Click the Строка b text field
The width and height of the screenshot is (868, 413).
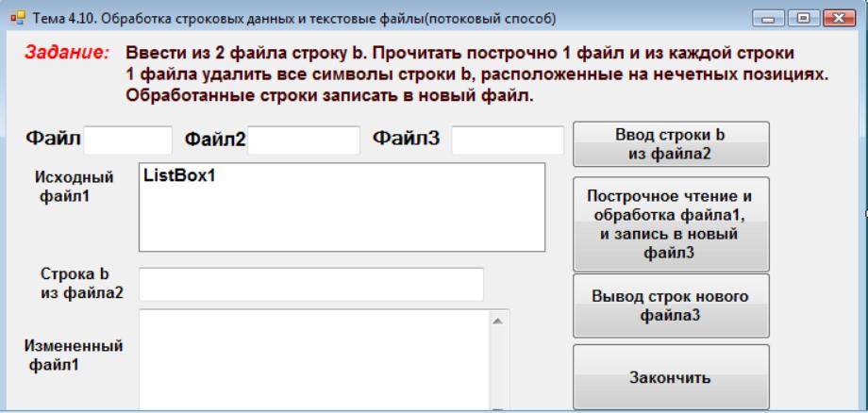311,283
